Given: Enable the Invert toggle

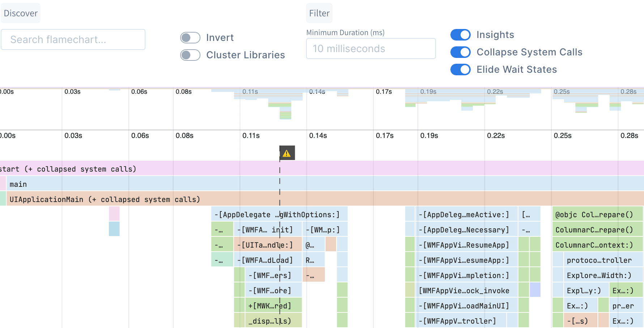Looking at the screenshot, I should click(190, 37).
